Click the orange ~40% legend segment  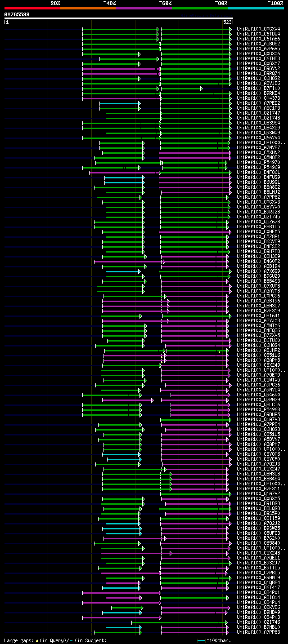point(88,8)
